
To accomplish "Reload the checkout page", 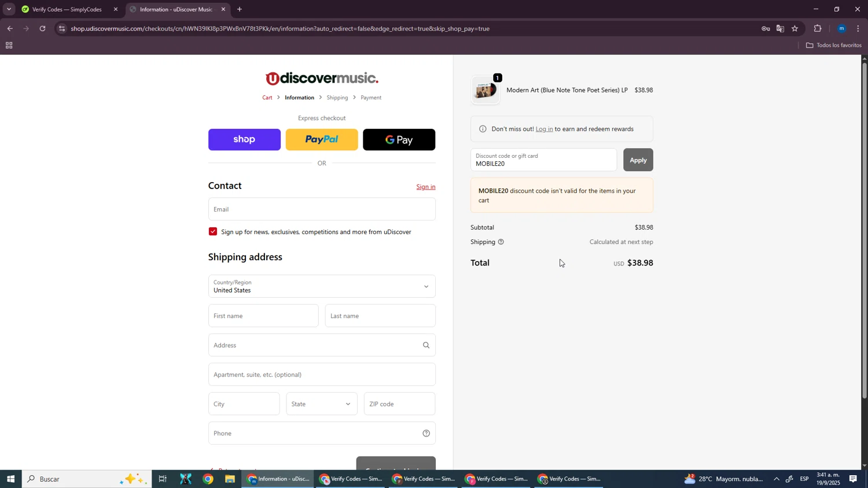I will [42, 28].
